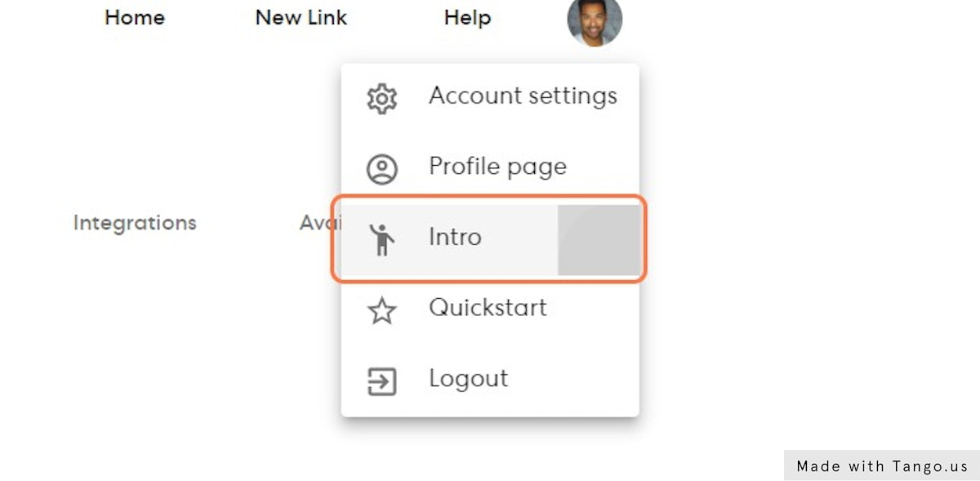
Task: Select the Account settings menu label
Action: pyautogui.click(x=523, y=96)
